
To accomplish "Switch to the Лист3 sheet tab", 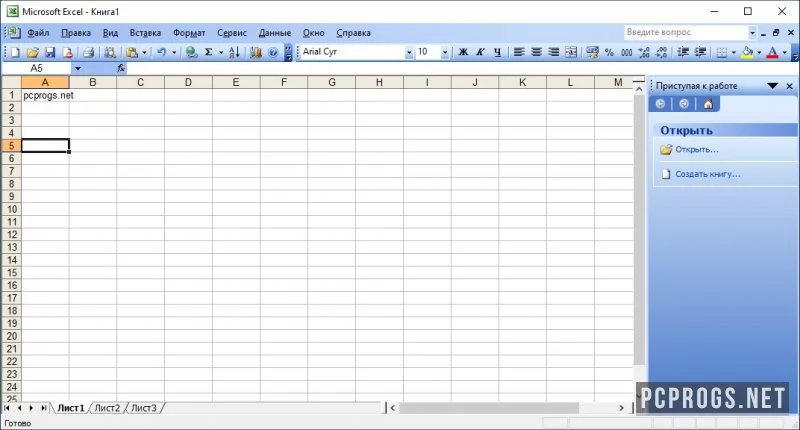I will [x=144, y=408].
